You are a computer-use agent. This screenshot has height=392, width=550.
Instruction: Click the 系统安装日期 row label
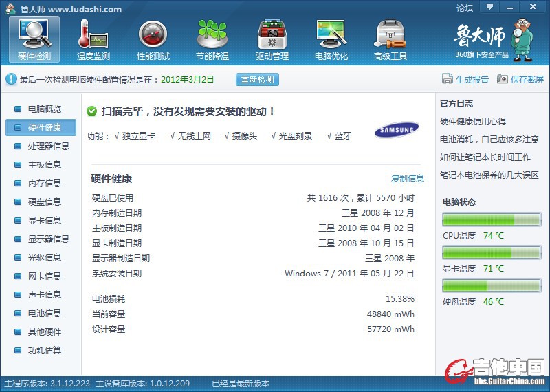[x=117, y=274]
